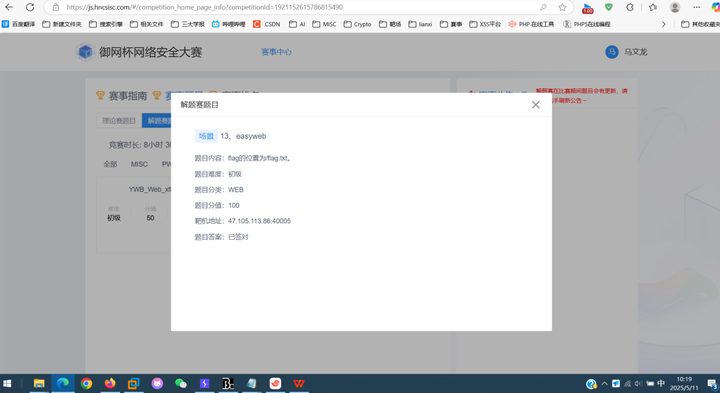This screenshot has height=393, width=720.
Task: Open the 赛事中心 navigation link
Action: pos(276,52)
